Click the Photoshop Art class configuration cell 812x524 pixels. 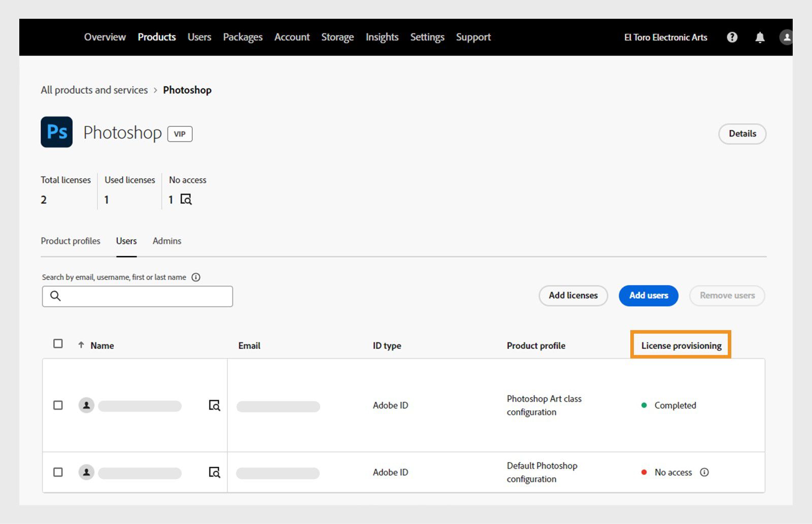click(x=544, y=405)
